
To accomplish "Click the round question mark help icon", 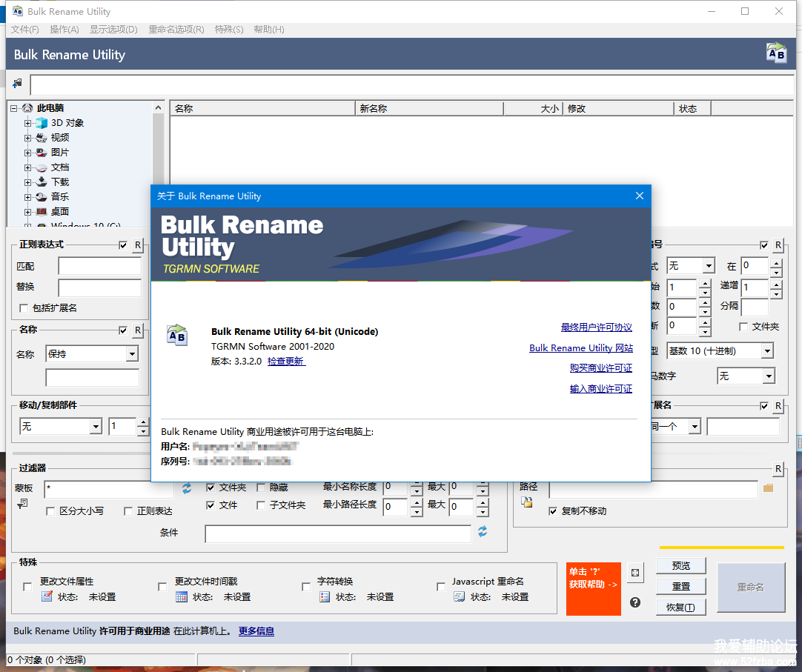I will click(635, 602).
